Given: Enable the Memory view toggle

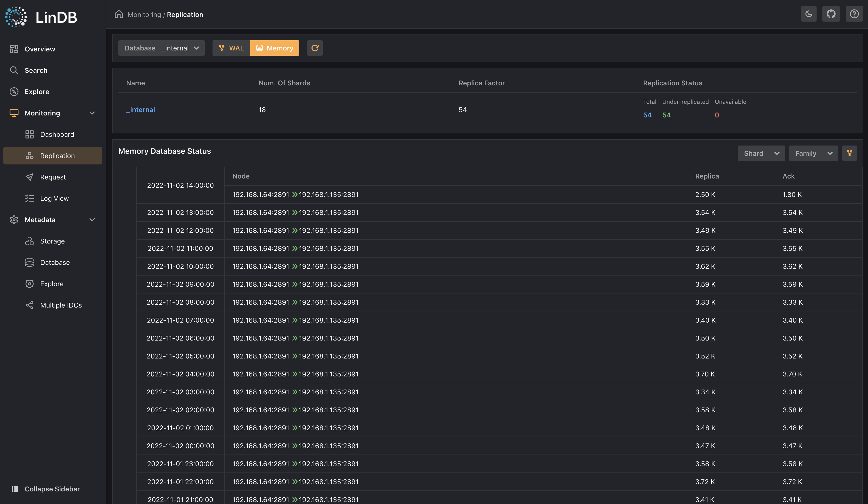Looking at the screenshot, I should 275,48.
